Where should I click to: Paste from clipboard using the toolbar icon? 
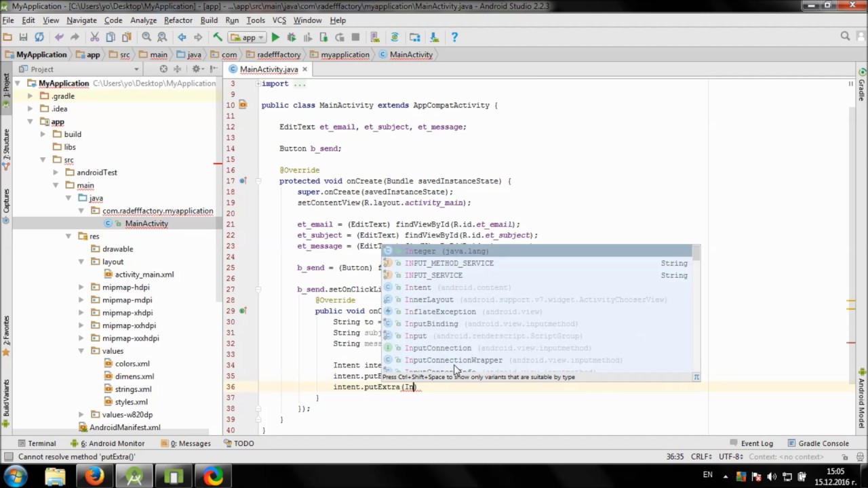coord(127,37)
